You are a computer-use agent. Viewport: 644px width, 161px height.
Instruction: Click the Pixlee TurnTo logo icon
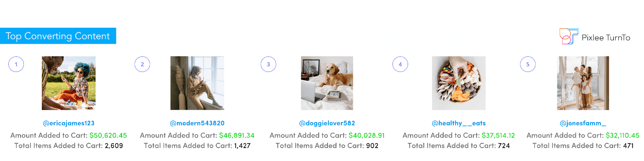(569, 36)
